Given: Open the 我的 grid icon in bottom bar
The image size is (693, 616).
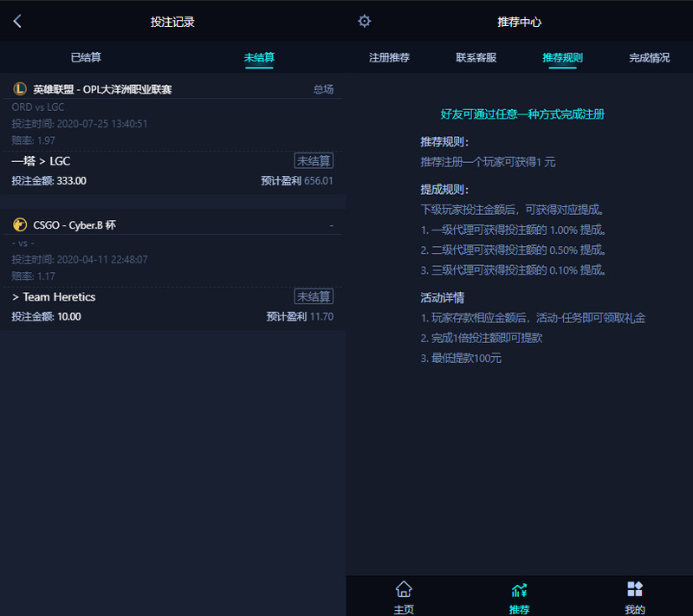Looking at the screenshot, I should click(x=635, y=589).
